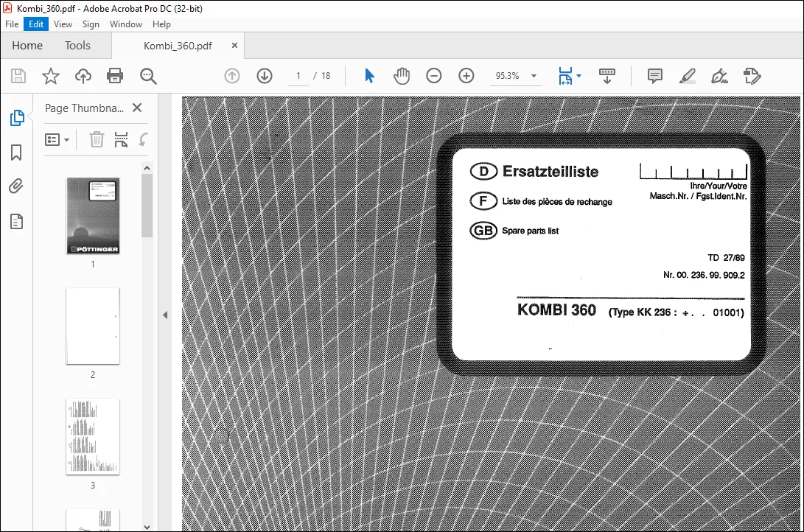Click the current page number field
804x532 pixels.
(x=298, y=76)
